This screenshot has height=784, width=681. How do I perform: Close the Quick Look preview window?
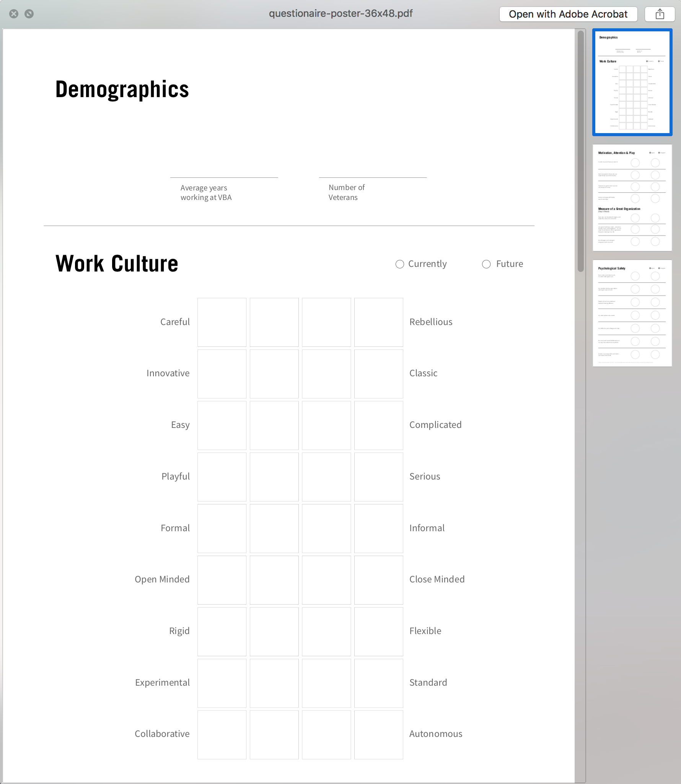[14, 14]
